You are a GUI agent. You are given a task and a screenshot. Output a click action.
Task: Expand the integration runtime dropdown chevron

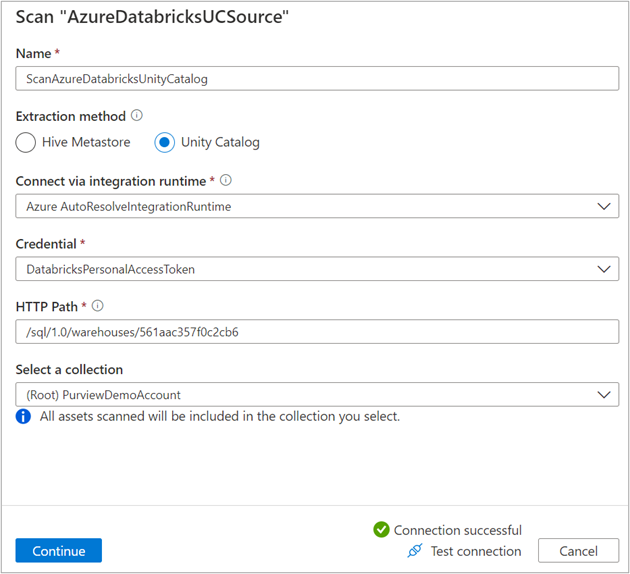[x=602, y=206]
